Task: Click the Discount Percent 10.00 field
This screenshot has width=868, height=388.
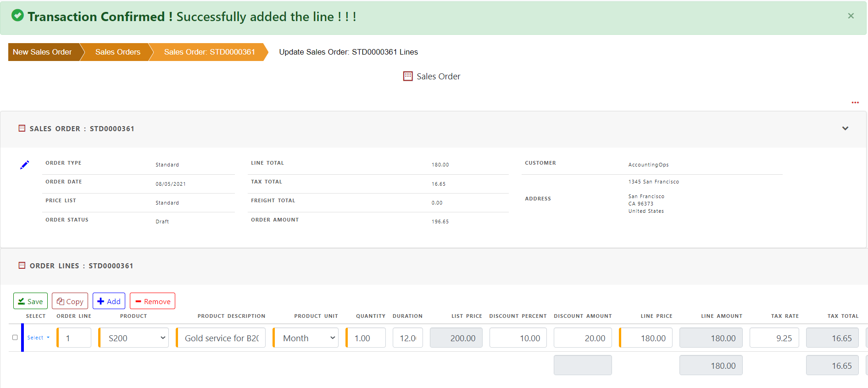Action: (518, 338)
